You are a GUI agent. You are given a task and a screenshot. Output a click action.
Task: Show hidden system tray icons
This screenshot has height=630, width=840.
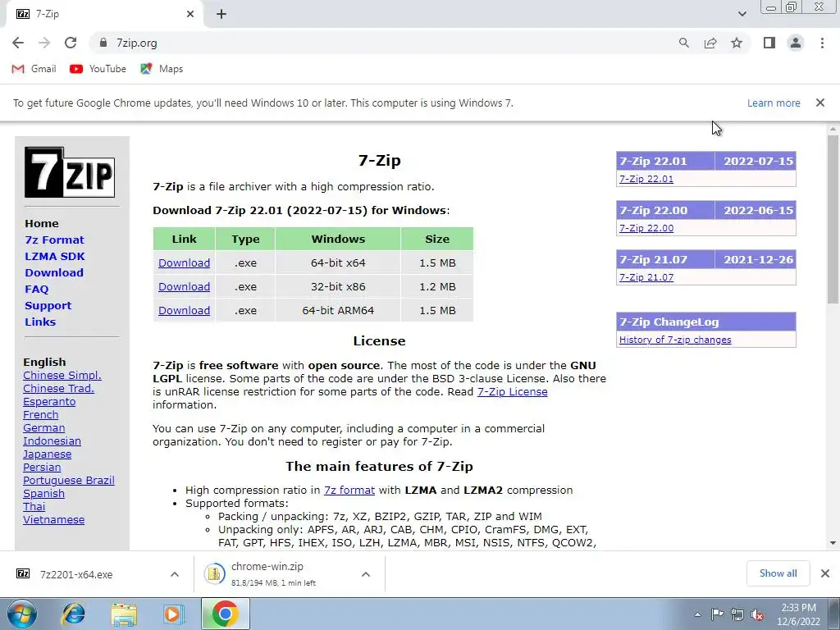(697, 614)
